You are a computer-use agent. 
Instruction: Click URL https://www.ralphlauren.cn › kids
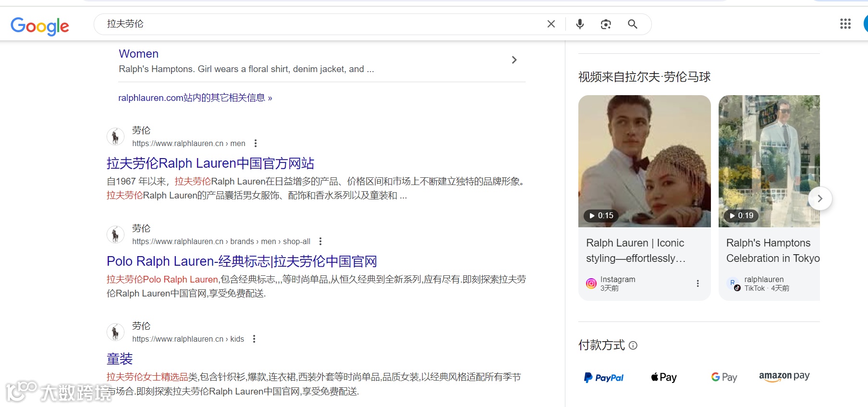click(x=188, y=339)
